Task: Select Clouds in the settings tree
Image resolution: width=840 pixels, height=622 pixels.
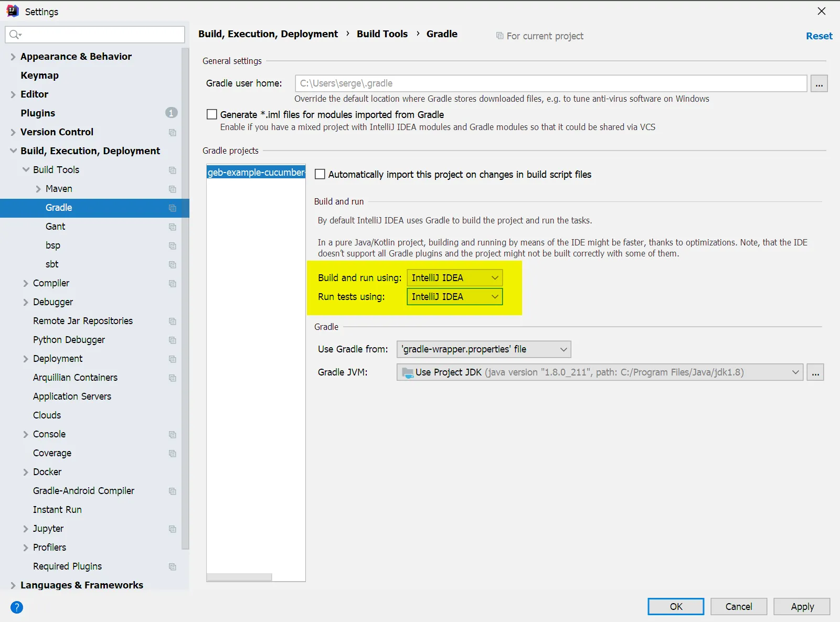Action: pos(47,415)
